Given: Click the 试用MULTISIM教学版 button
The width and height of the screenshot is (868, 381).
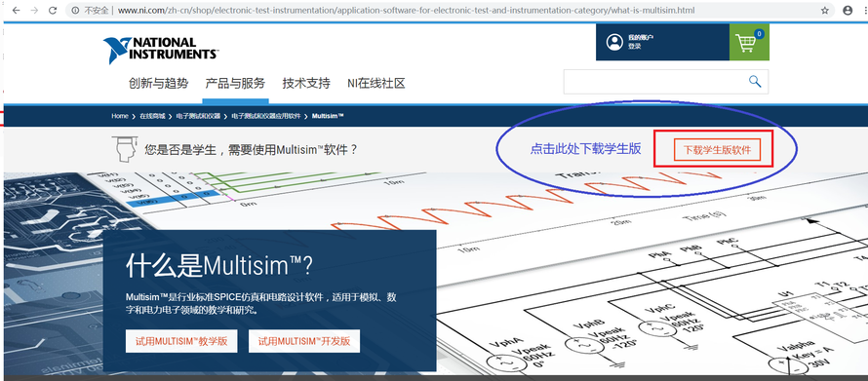Looking at the screenshot, I should (181, 341).
